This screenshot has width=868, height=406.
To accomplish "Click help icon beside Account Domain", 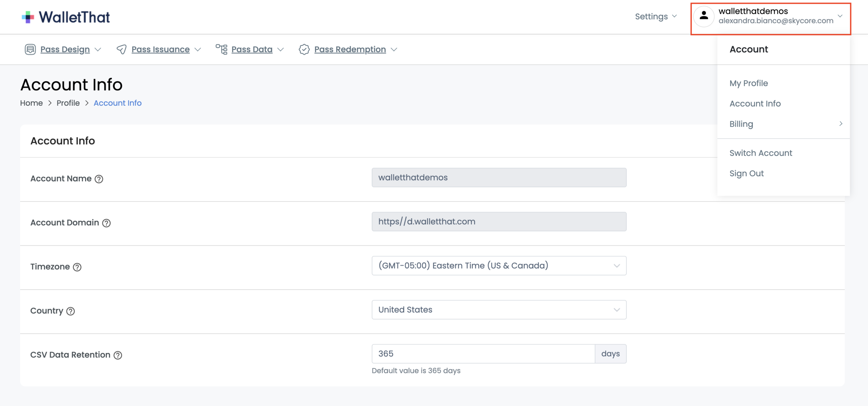I will coord(106,223).
